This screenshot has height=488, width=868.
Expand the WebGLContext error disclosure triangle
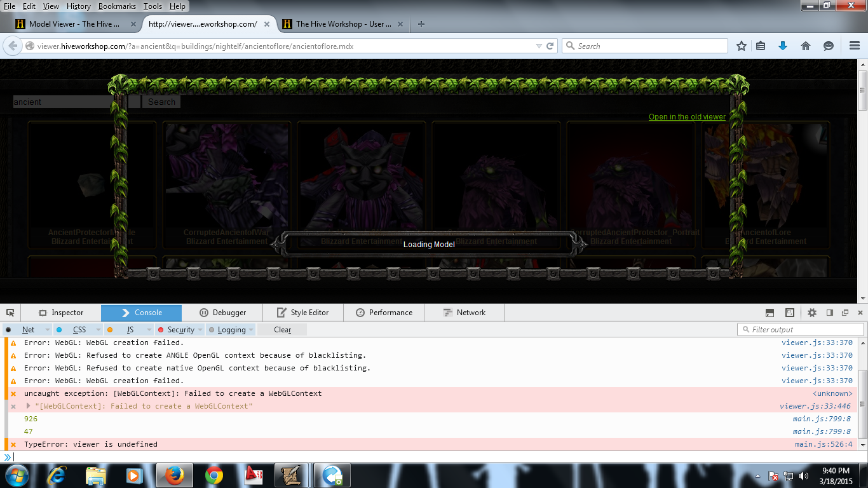[x=28, y=406]
